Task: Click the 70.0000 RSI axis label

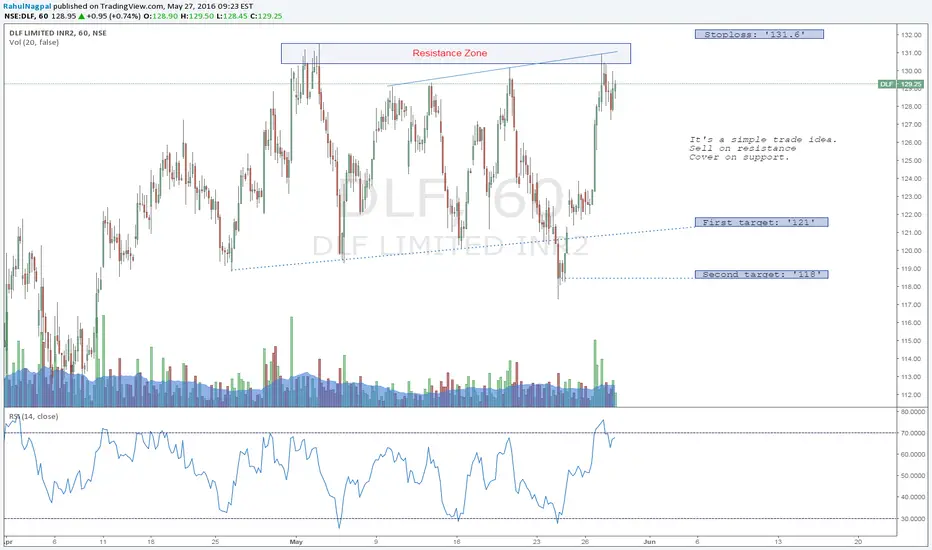Action: coord(912,433)
